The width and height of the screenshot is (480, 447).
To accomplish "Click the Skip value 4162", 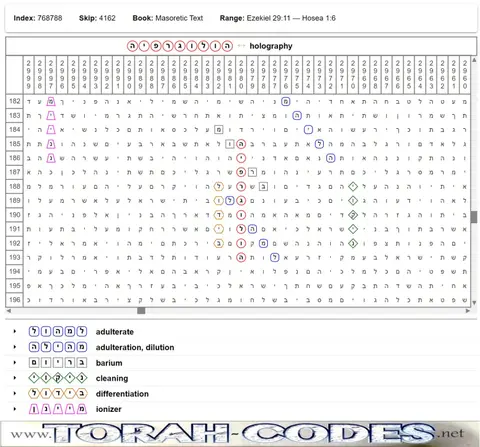I will (107, 18).
